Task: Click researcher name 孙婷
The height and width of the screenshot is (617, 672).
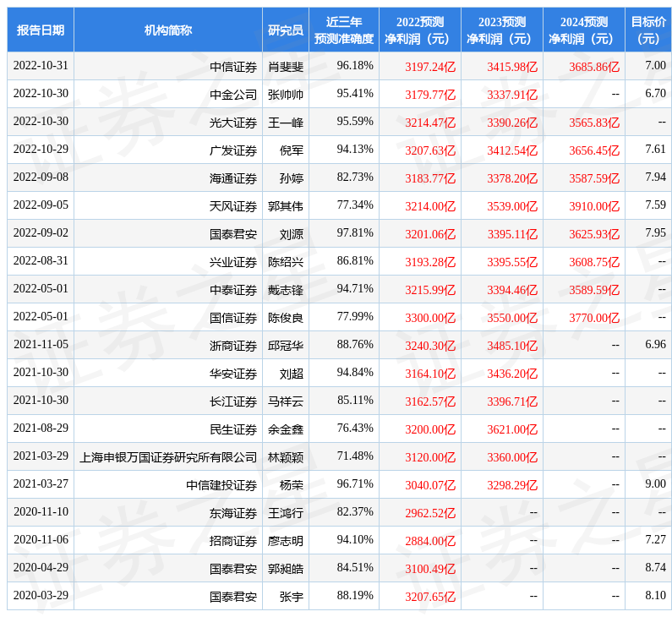Action: [292, 177]
